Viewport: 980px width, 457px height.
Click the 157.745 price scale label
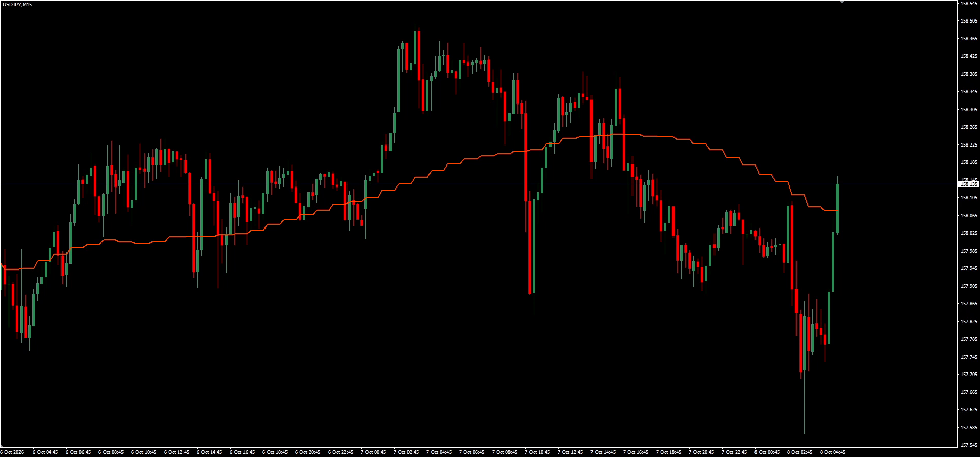(968, 357)
